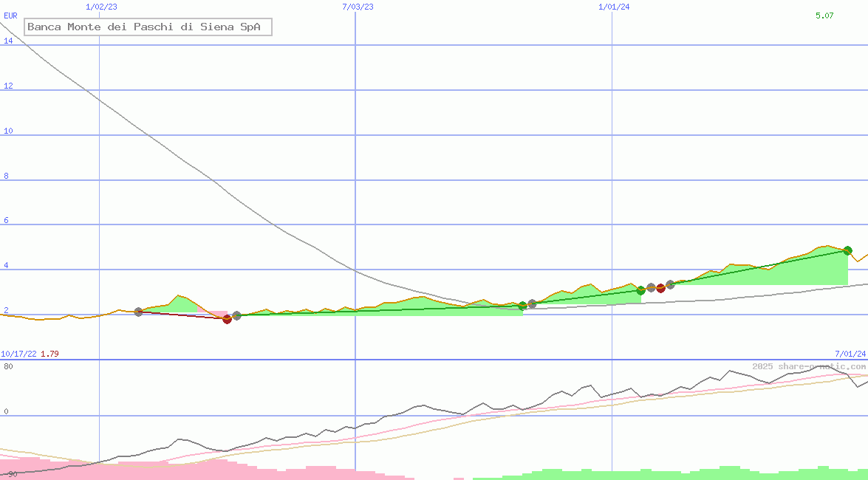Click the 10/17/22 start date label
This screenshot has width=868, height=480.
tap(18, 354)
